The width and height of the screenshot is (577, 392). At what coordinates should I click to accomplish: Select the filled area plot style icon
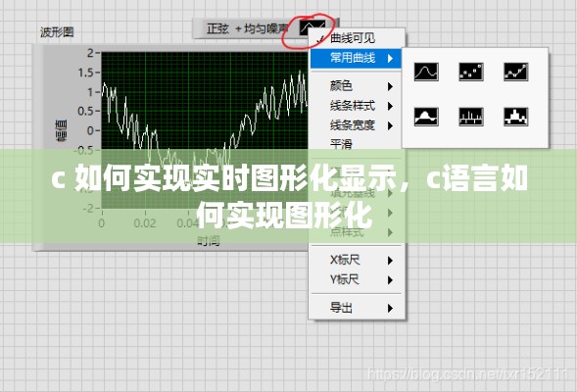coord(426,117)
